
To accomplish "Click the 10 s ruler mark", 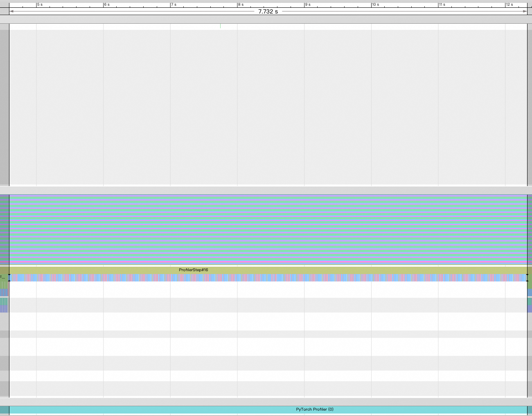I will [x=375, y=4].
